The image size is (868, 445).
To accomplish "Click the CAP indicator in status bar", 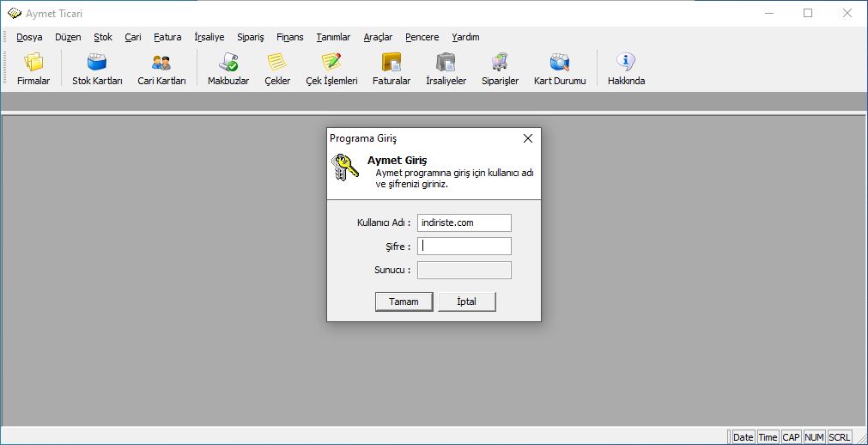I will (x=791, y=437).
